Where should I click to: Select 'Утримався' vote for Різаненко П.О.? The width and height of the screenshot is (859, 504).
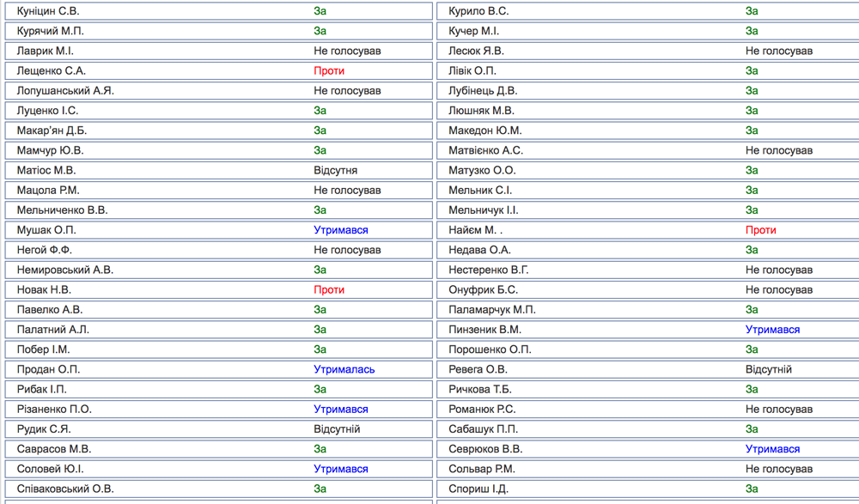(341, 410)
